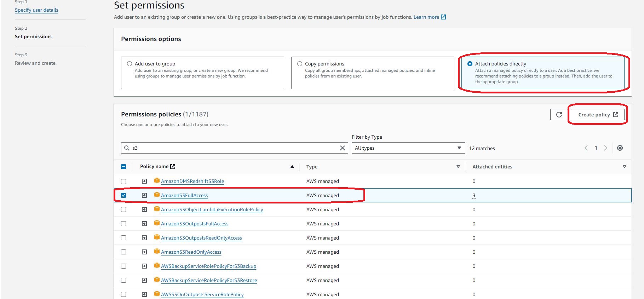Click the Policy name external link icon
Viewport: 644px width, 299px height.
tap(173, 166)
